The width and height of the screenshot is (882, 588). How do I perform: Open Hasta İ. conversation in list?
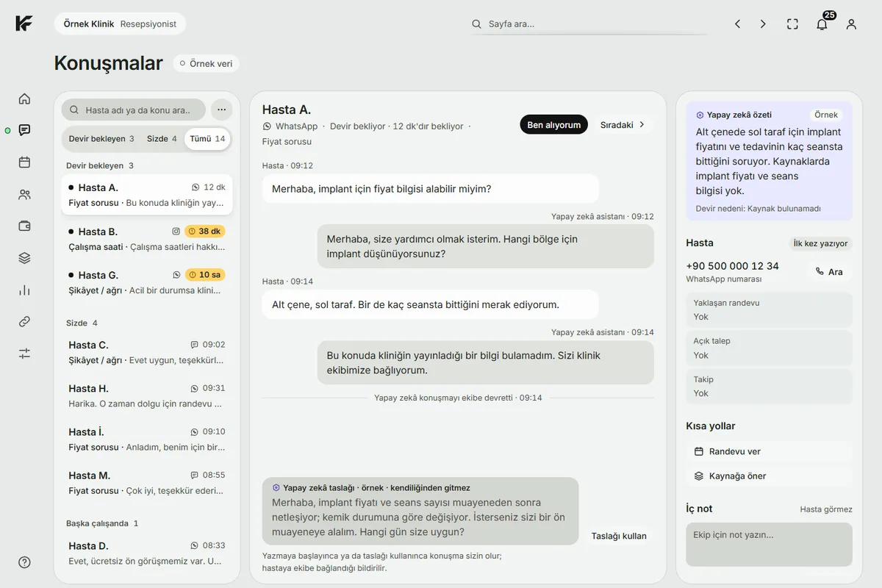pyautogui.click(x=147, y=439)
